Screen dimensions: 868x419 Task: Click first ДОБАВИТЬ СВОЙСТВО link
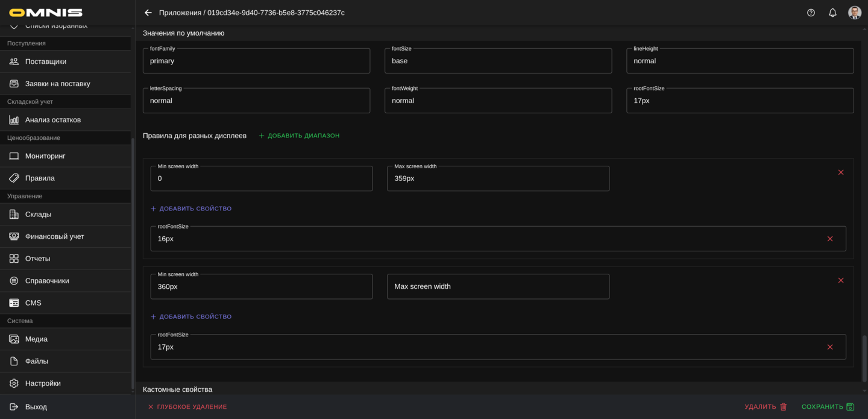tap(190, 208)
